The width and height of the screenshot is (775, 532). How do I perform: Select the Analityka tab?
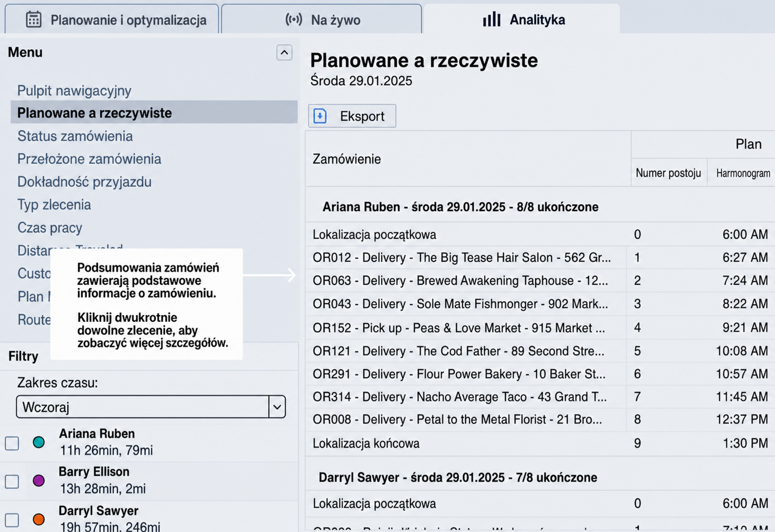click(522, 19)
